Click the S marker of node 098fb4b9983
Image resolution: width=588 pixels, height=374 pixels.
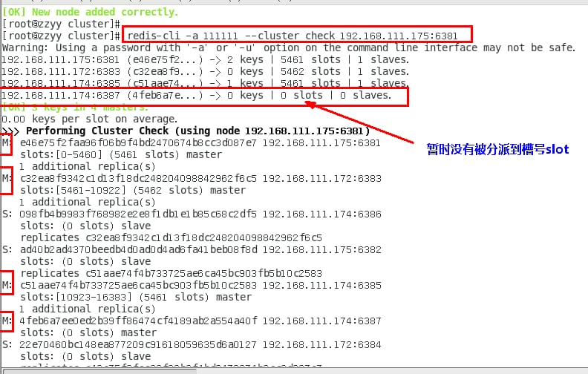(x=7, y=214)
